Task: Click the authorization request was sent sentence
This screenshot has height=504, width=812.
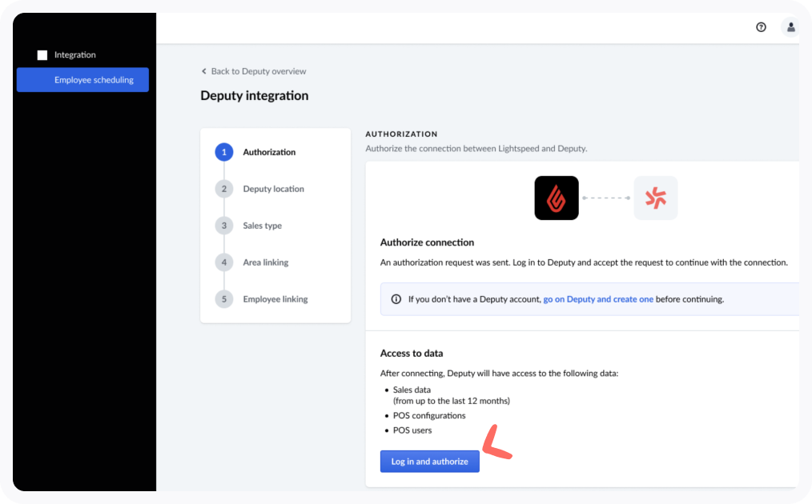Action: point(584,262)
